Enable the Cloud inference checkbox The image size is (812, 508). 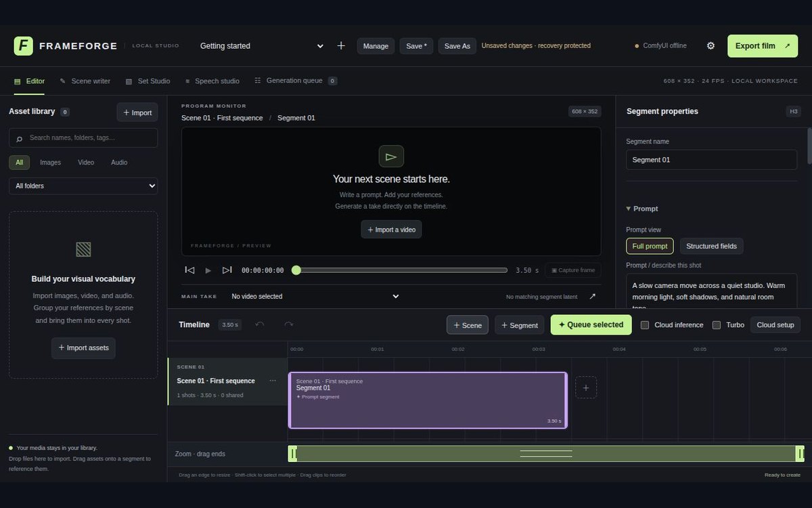(x=645, y=325)
